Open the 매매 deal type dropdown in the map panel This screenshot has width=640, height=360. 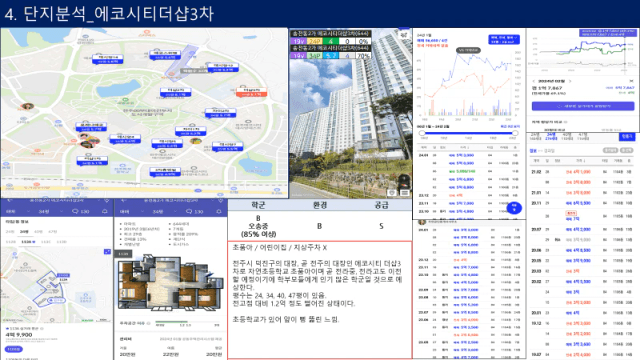click(18, 211)
